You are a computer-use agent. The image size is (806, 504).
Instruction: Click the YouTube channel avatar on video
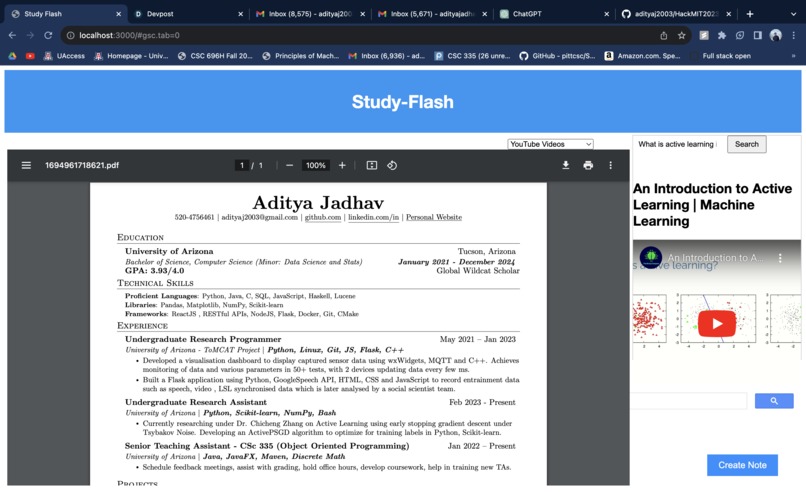651,257
